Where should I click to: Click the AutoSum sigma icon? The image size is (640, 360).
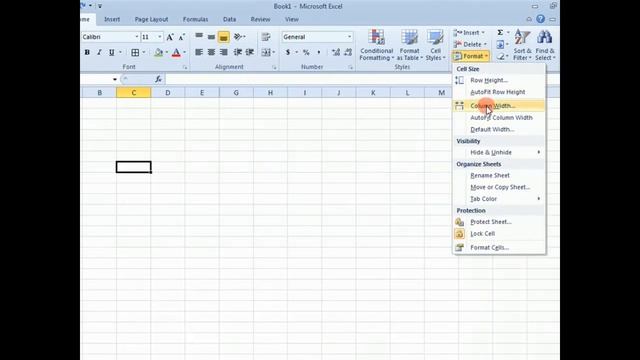[500, 33]
